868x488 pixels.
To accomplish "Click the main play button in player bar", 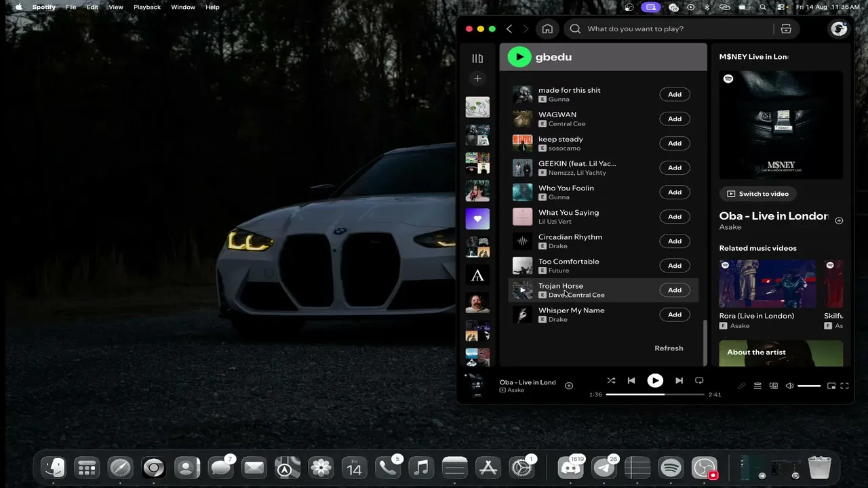I will point(655,381).
